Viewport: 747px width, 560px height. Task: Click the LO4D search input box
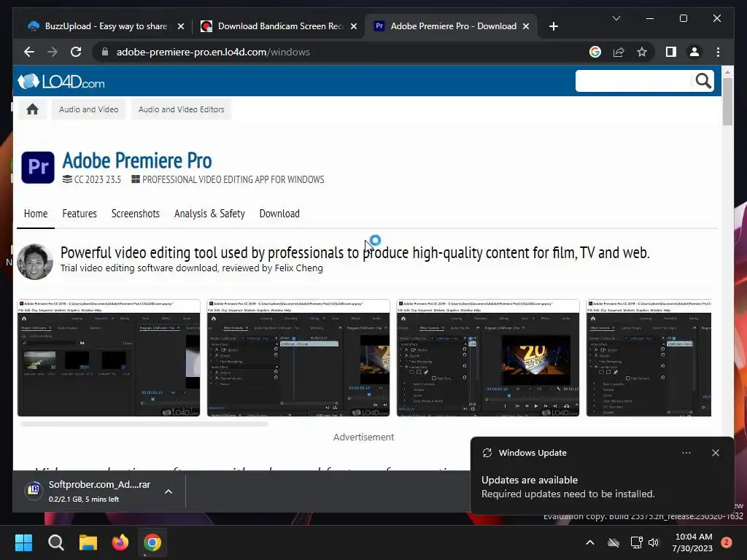coord(632,81)
